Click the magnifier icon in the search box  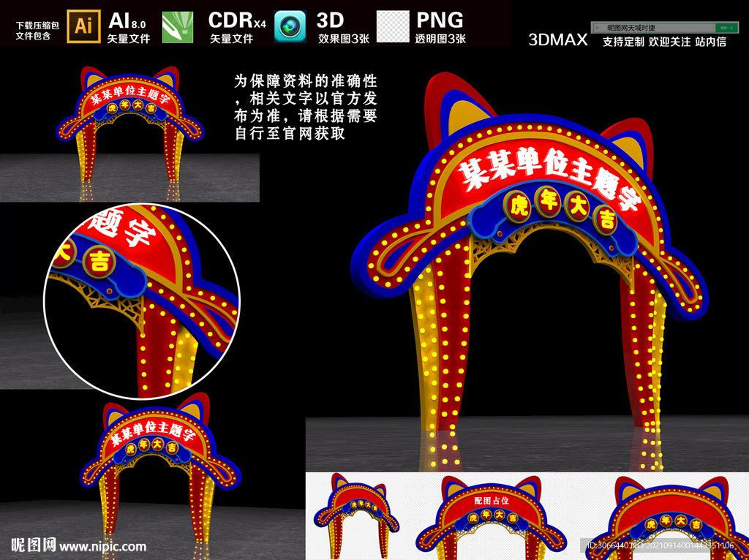[597, 29]
